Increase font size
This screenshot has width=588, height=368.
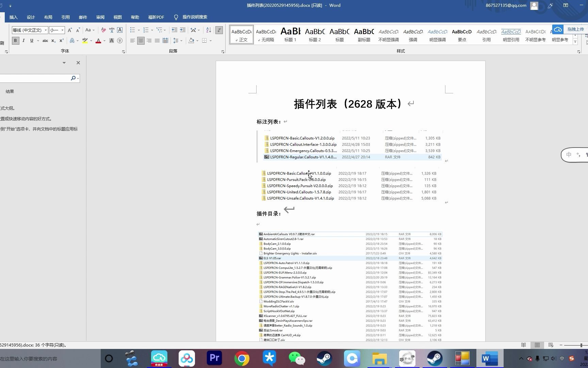(69, 30)
